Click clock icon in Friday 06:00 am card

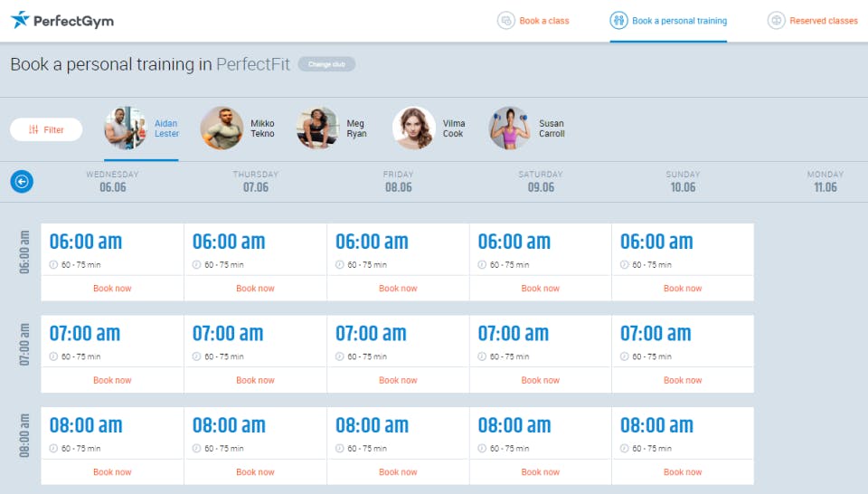point(339,265)
